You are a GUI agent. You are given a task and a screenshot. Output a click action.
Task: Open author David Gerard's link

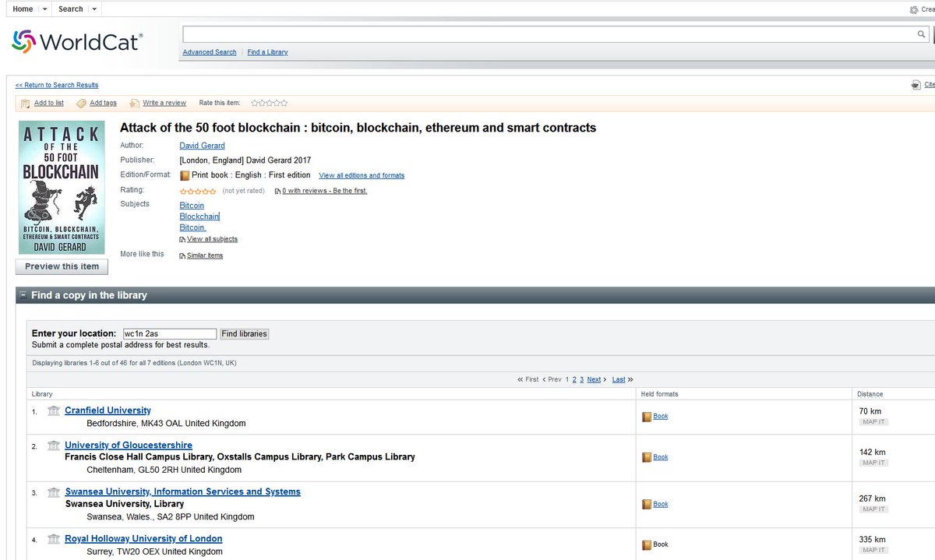(x=202, y=146)
